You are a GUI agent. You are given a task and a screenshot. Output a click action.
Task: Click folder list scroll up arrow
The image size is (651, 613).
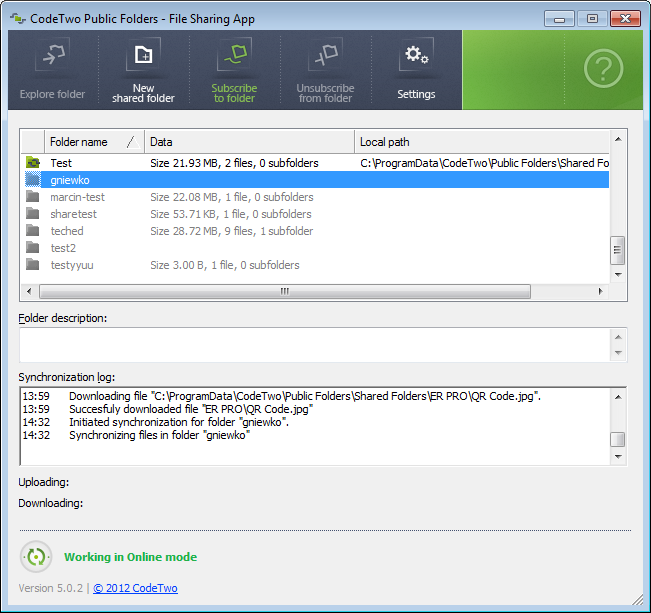[618, 139]
